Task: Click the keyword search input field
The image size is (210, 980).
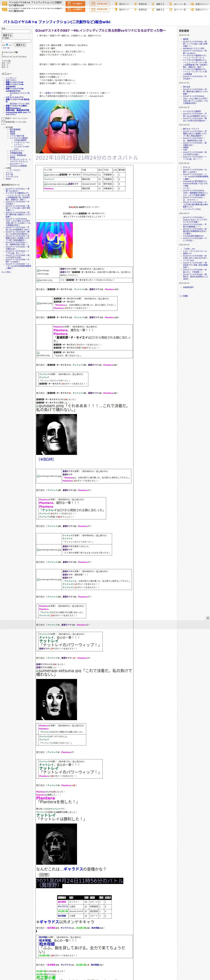Action: click(x=16, y=31)
